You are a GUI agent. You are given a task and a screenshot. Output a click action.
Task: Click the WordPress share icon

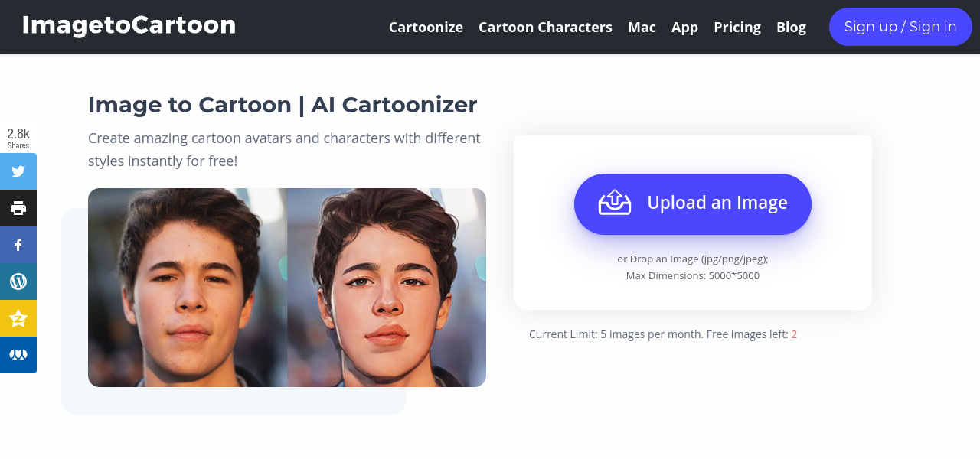[x=18, y=282]
